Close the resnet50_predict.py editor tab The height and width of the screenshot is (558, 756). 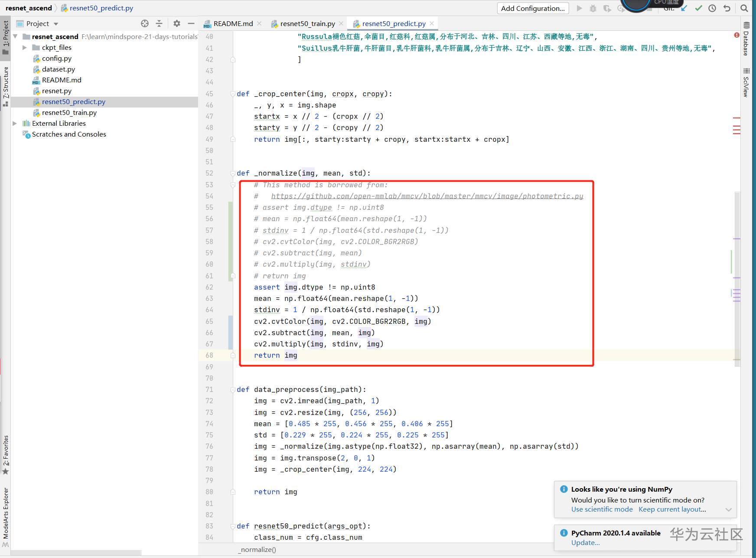(x=432, y=23)
